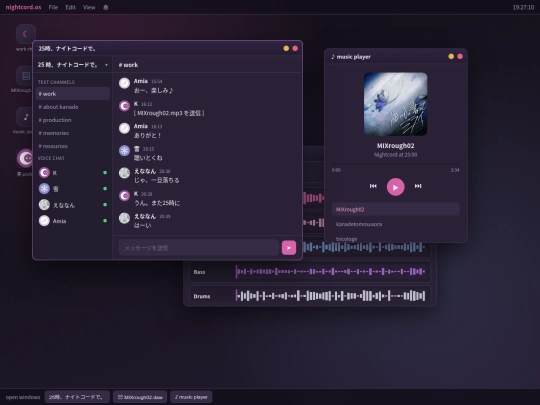Minimize the music player with yellow dot

click(x=451, y=56)
